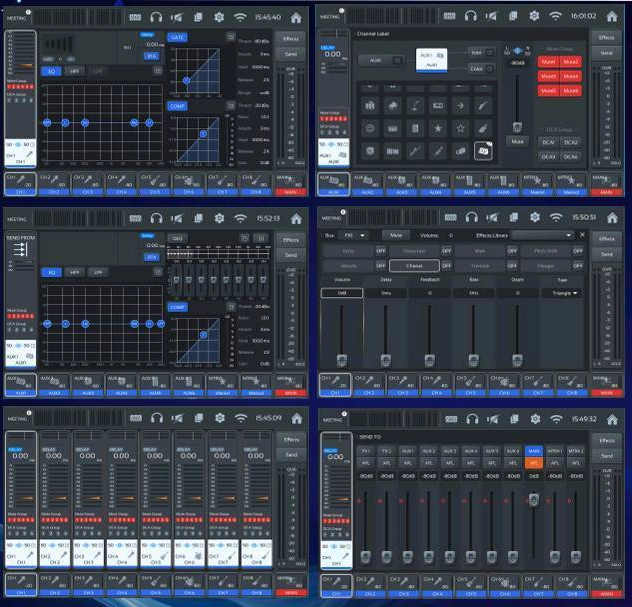
Task: Switch to the GEQ tab
Action: point(176,238)
